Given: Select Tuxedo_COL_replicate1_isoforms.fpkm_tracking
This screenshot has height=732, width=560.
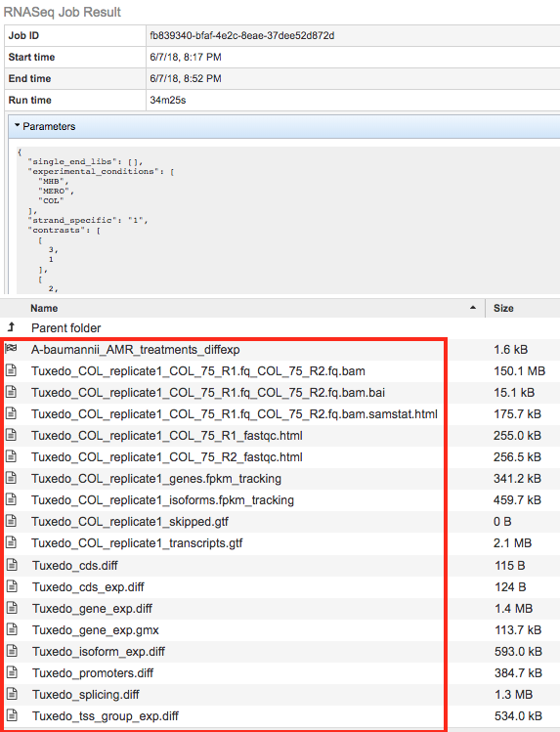Looking at the screenshot, I should pos(162,500).
